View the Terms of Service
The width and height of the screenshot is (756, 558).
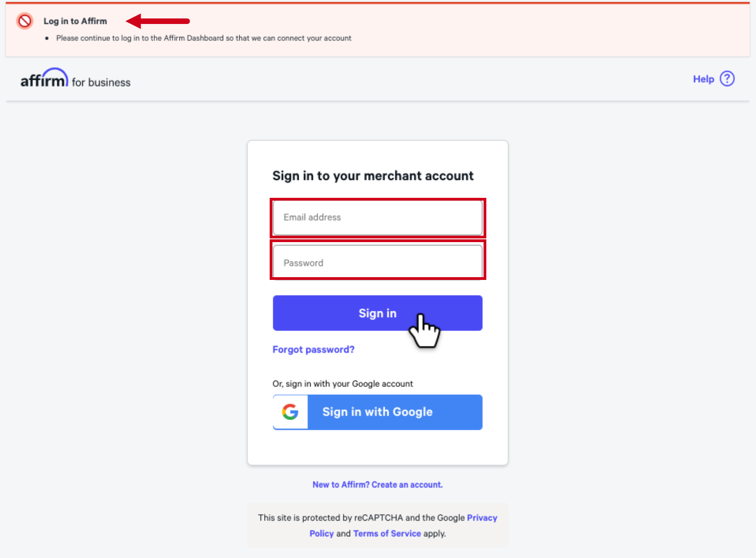tap(387, 533)
